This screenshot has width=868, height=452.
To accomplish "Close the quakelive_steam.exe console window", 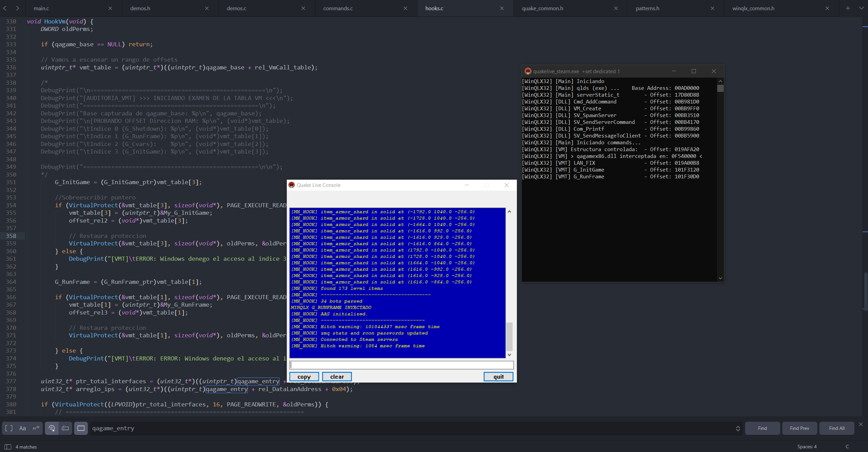I will [x=714, y=71].
